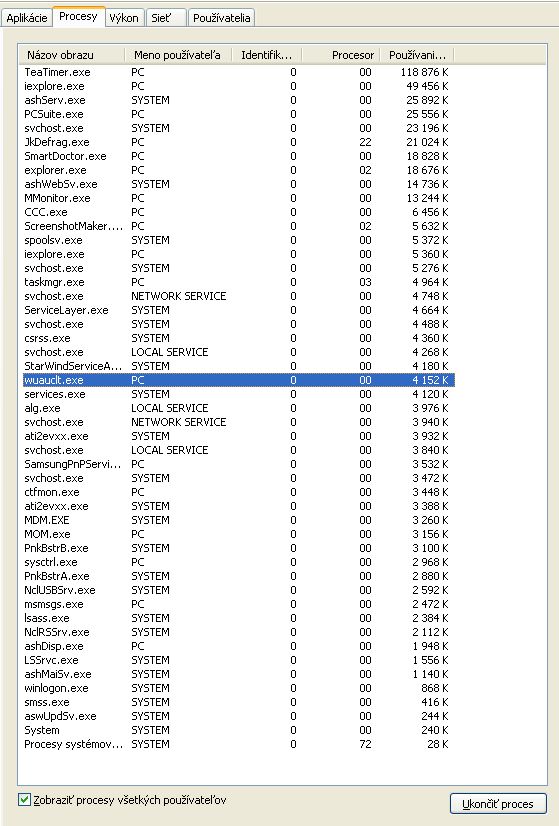Toggle Zobraziť procesy všetkých používateľov checkbox
Screen dimensions: 559x826
click(x=24, y=800)
